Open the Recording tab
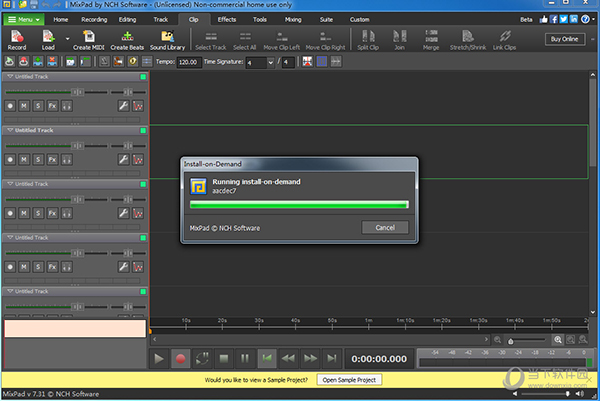 point(94,20)
